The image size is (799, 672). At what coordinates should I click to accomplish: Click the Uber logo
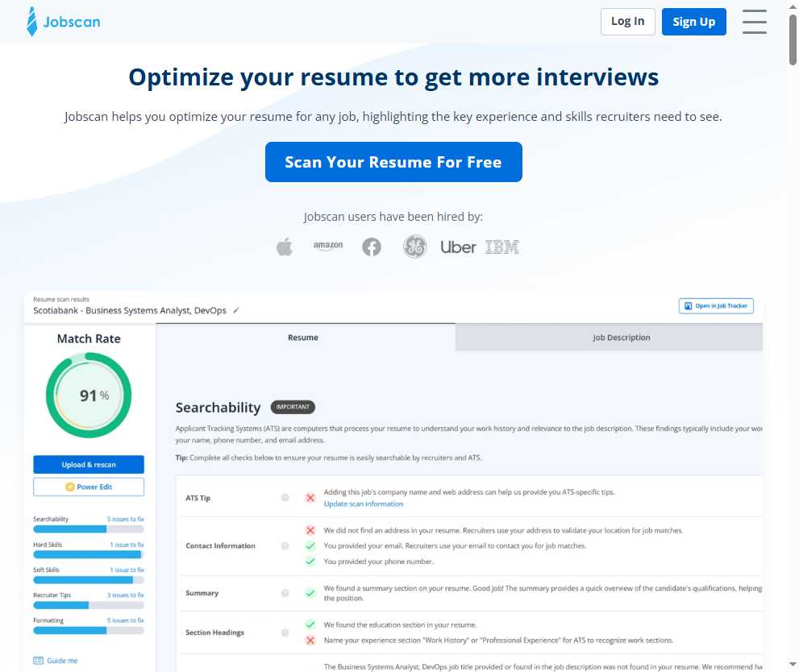(457, 247)
